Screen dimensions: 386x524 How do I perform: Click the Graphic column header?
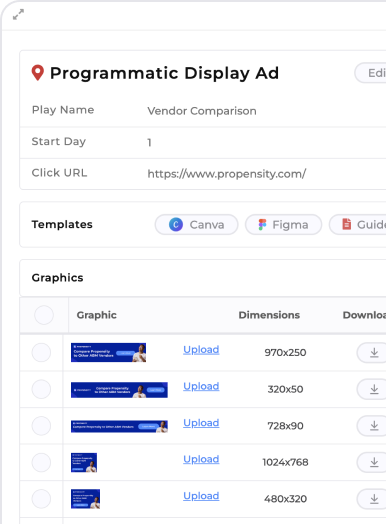tap(97, 315)
